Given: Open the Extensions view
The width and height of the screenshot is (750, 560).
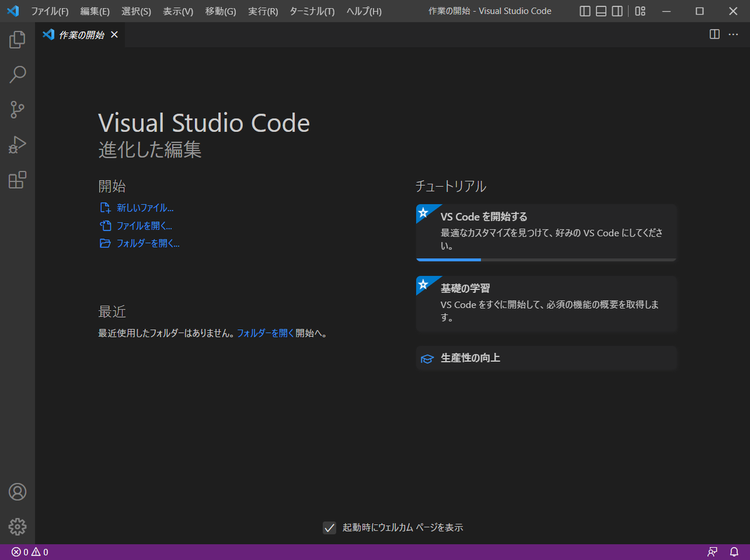Looking at the screenshot, I should coord(17,181).
